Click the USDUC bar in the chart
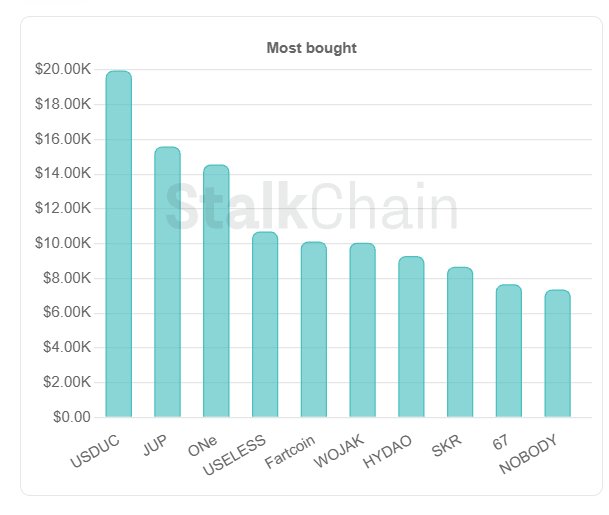This screenshot has width=609, height=515. [x=119, y=245]
